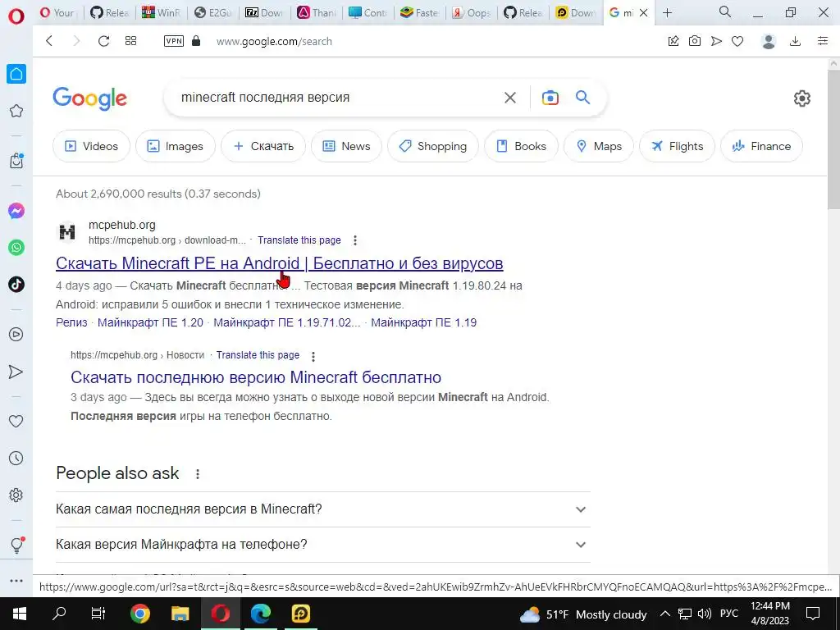Open 'Скачать последнюю версию Minecraft бесплатно' result

256,377
